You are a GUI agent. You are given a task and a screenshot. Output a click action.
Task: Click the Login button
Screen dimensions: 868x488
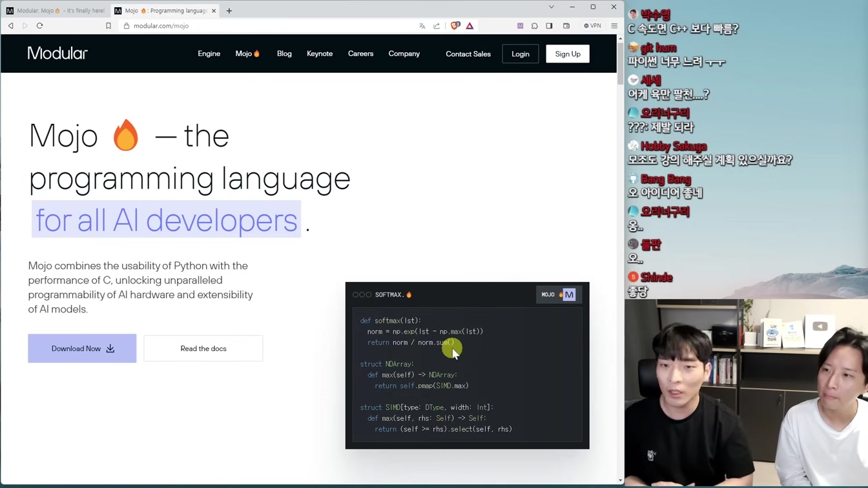point(521,54)
